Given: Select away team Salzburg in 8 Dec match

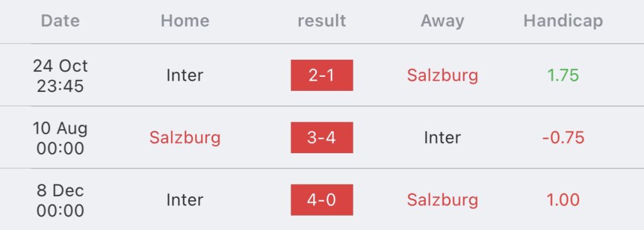Looking at the screenshot, I should pyautogui.click(x=442, y=200).
